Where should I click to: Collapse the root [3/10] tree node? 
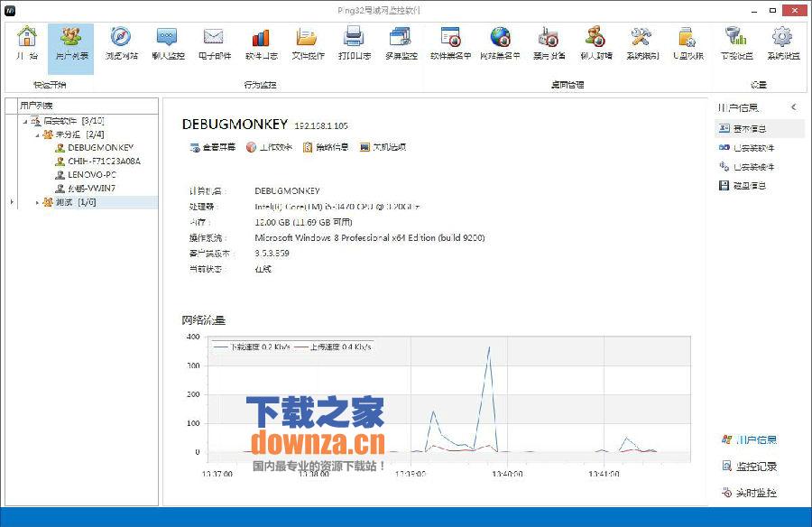tap(25, 121)
